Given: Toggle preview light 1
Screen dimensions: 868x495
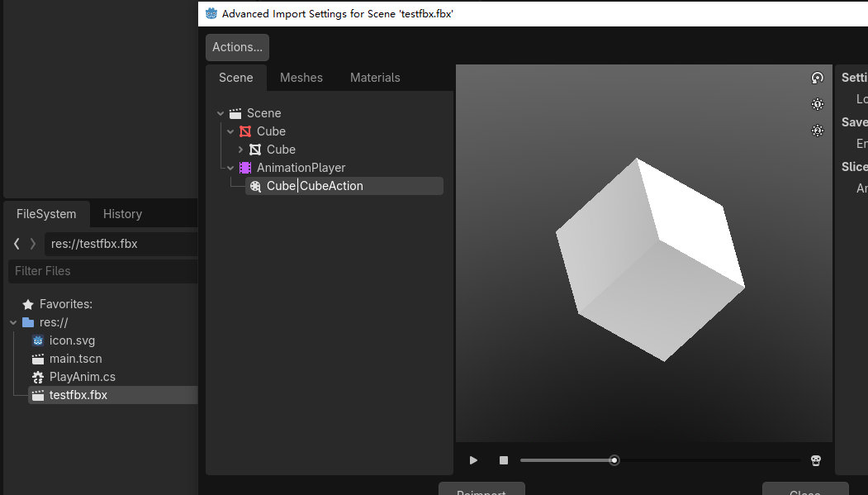Looking at the screenshot, I should coord(817,104).
